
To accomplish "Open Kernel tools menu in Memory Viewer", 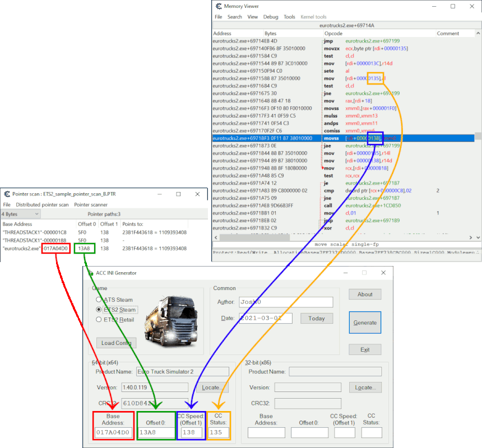I will pyautogui.click(x=313, y=17).
